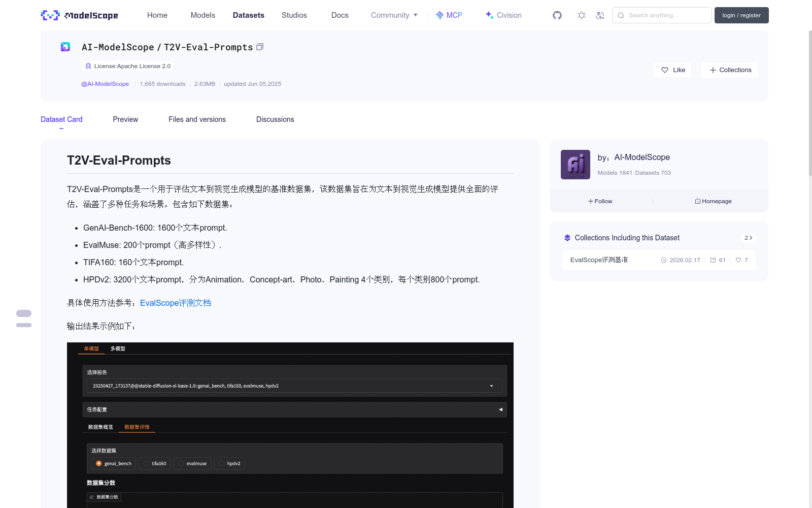This screenshot has width=812, height=508.
Task: Open the Community dropdown menu
Action: tap(394, 15)
